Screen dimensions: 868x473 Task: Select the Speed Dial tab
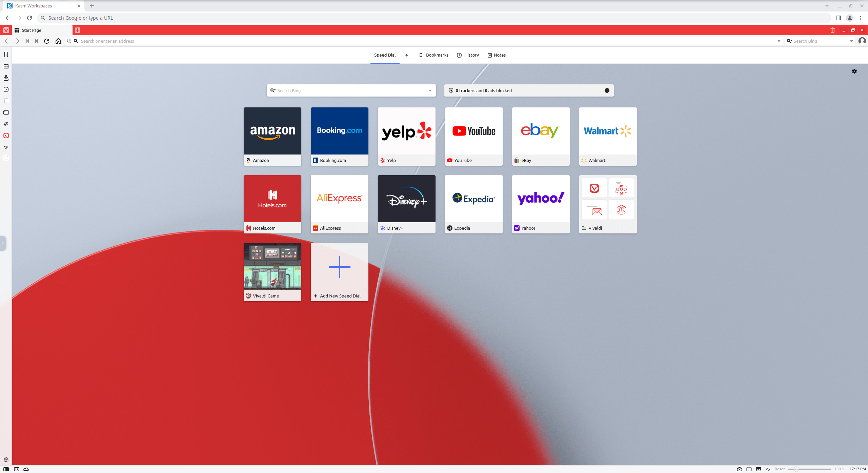tap(385, 55)
